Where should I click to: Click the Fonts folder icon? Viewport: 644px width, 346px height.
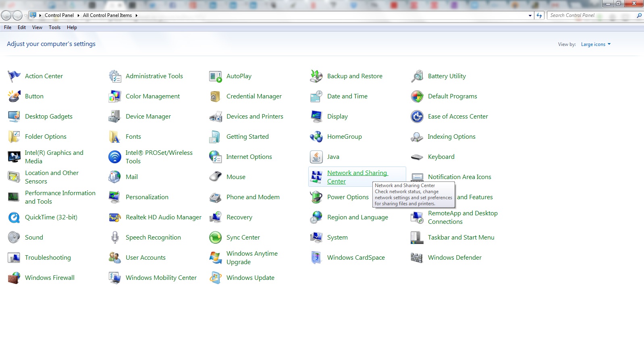tap(115, 137)
